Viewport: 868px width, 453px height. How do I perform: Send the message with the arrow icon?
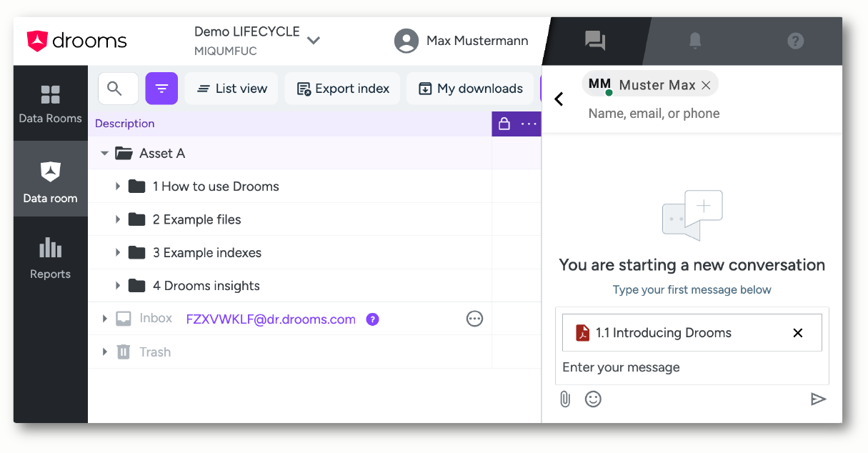[x=819, y=399]
